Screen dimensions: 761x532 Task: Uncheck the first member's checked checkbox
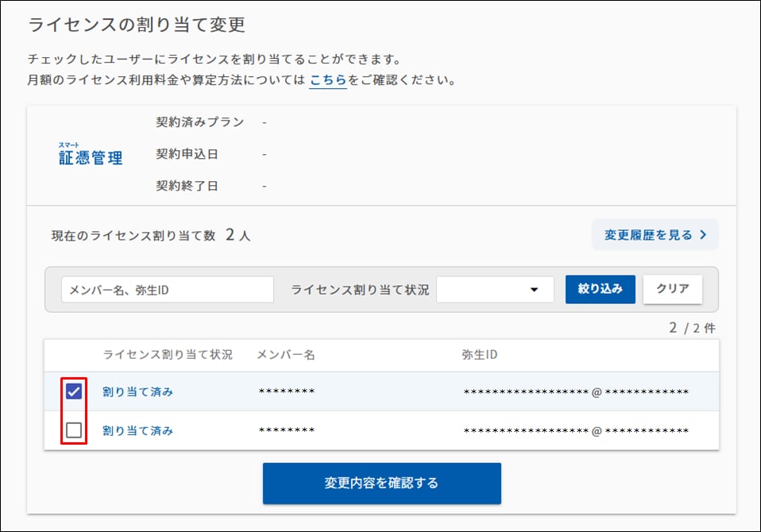pos(74,391)
